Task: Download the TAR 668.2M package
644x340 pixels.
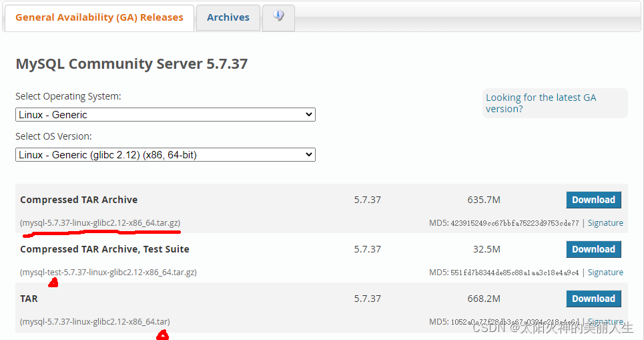Action: (593, 299)
